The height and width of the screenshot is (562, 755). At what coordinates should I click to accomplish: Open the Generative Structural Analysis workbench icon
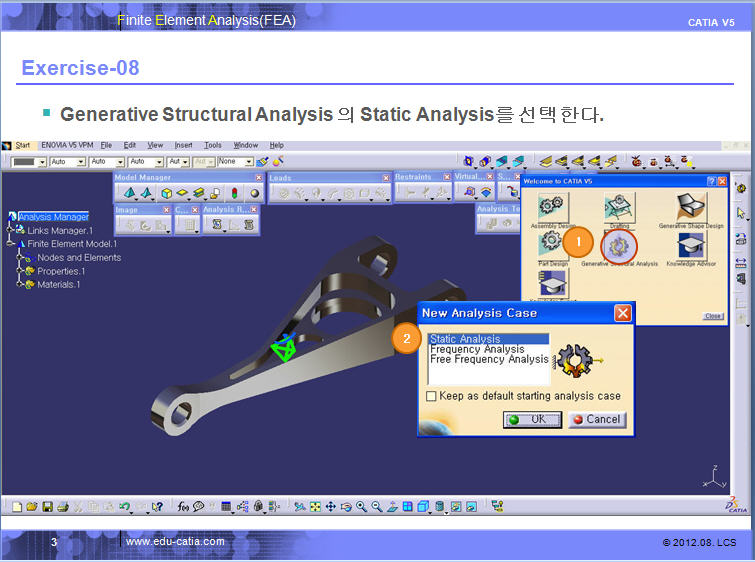click(619, 244)
